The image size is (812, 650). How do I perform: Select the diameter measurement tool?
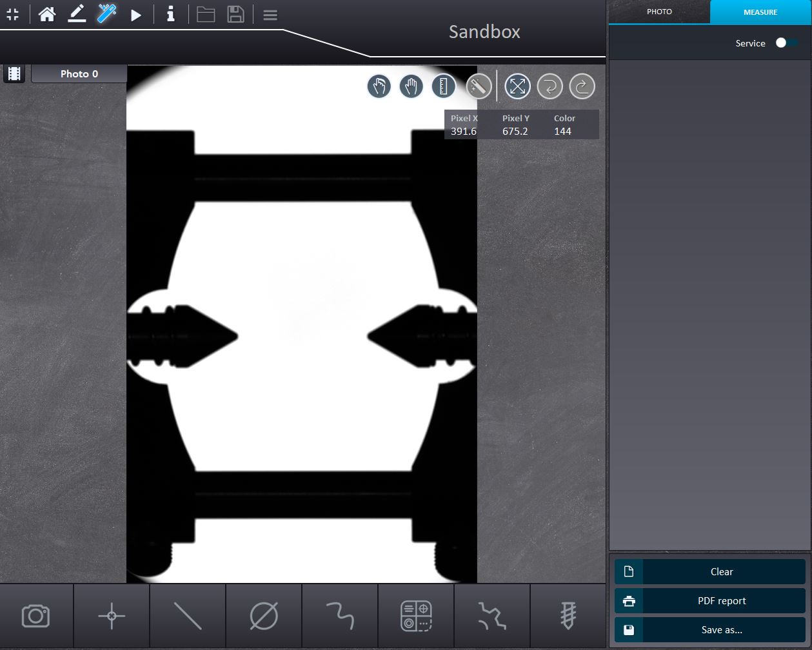[264, 616]
